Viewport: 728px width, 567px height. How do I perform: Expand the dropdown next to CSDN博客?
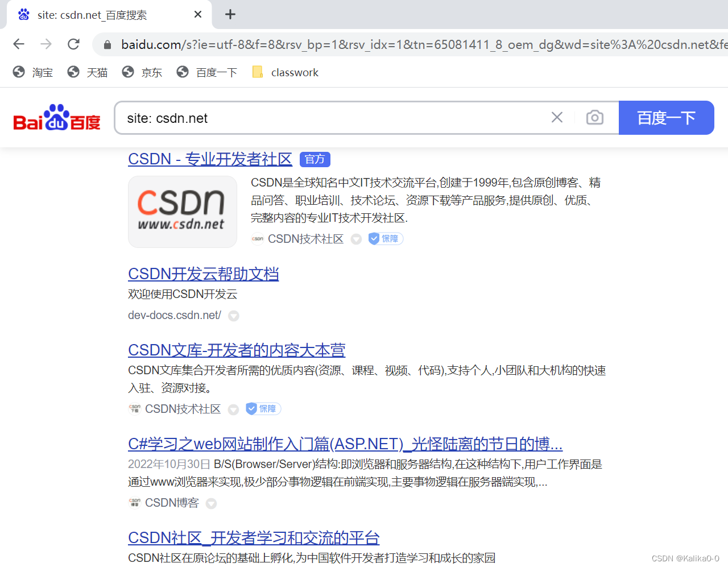(x=211, y=503)
